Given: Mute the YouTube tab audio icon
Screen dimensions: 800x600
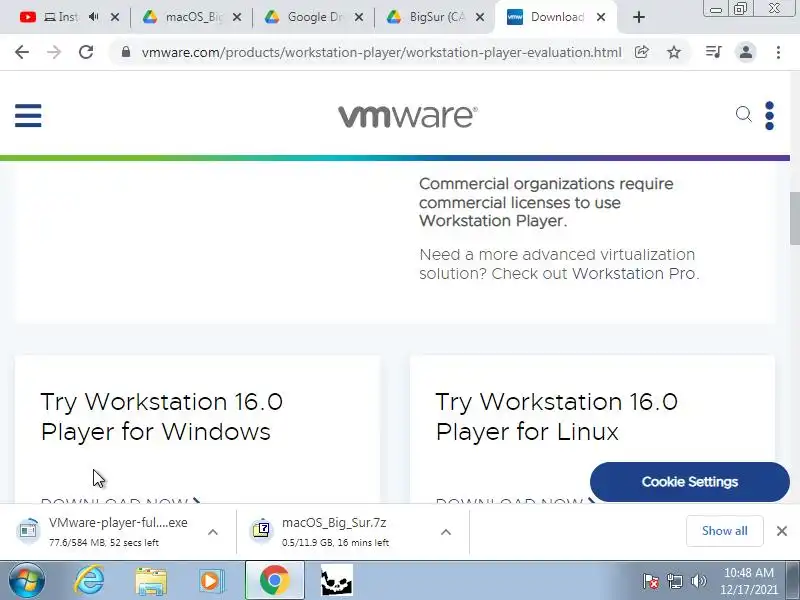Looking at the screenshot, I should click(x=93, y=17).
